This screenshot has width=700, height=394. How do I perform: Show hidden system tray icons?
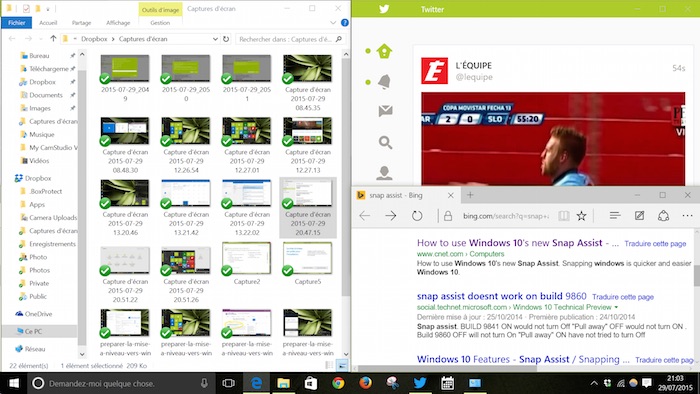(594, 383)
